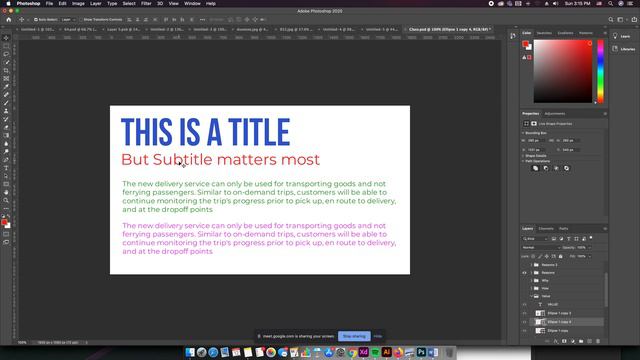The image size is (640, 360).
Task: Click Exclude Overlapping Shapes path operation icon
Action: 567,168
